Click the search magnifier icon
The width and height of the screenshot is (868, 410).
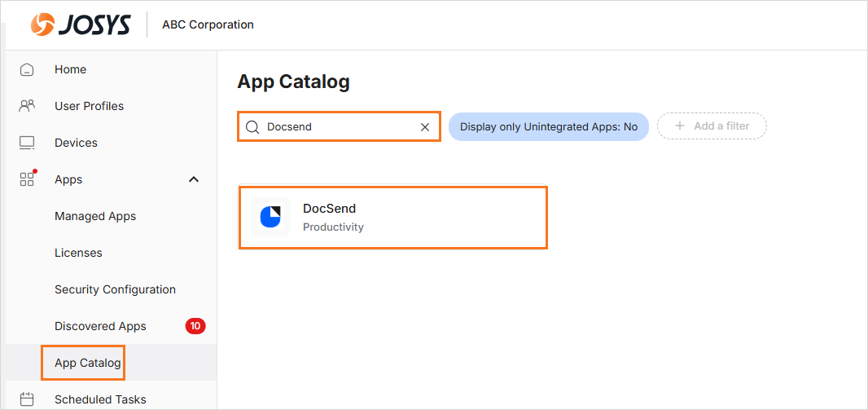(x=252, y=127)
